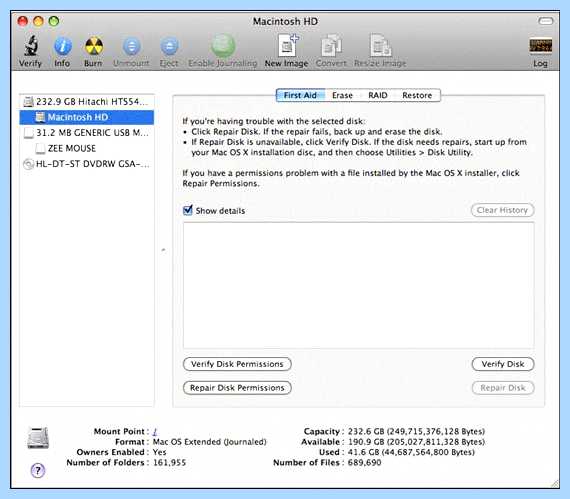The width and height of the screenshot is (570, 499).
Task: Click the Convert toolbar icon
Action: click(331, 46)
